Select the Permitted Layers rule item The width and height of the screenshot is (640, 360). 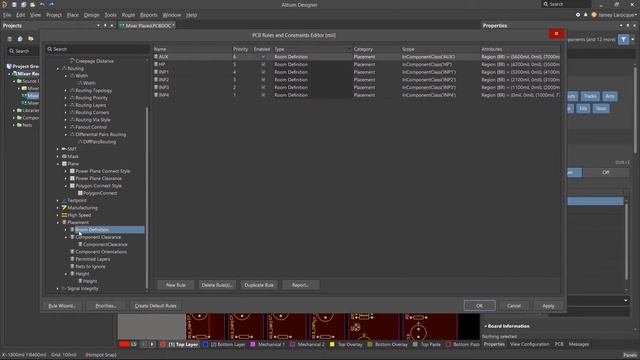[93, 259]
